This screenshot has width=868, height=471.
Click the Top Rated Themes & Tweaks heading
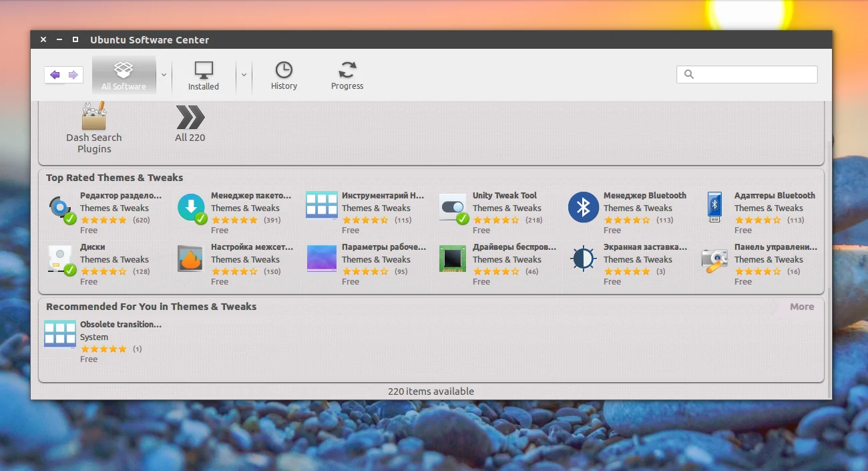114,178
